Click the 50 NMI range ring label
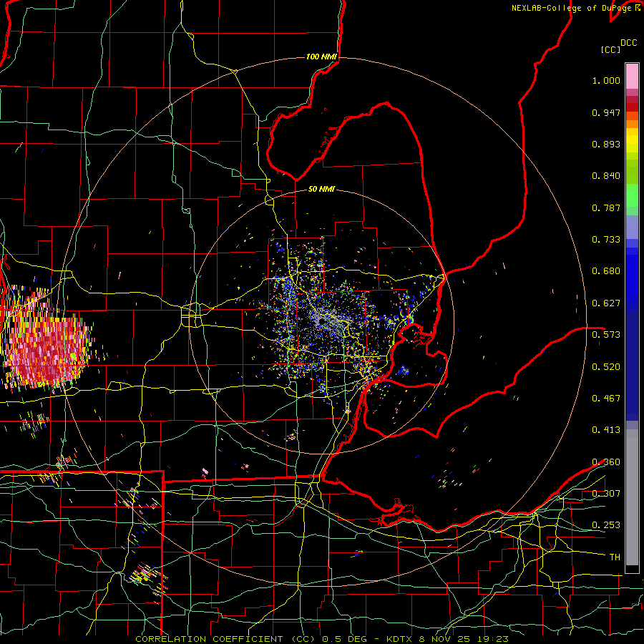Viewport: 644px width, 644px height. point(321,190)
